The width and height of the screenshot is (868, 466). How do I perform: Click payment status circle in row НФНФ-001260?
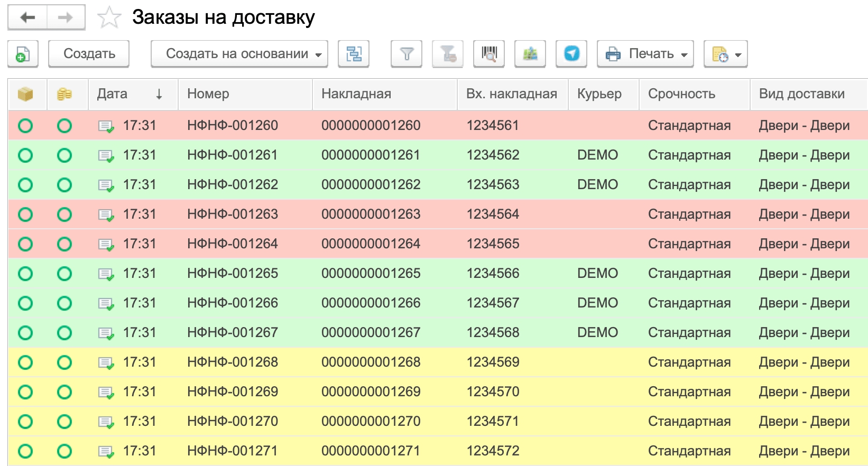tap(64, 126)
